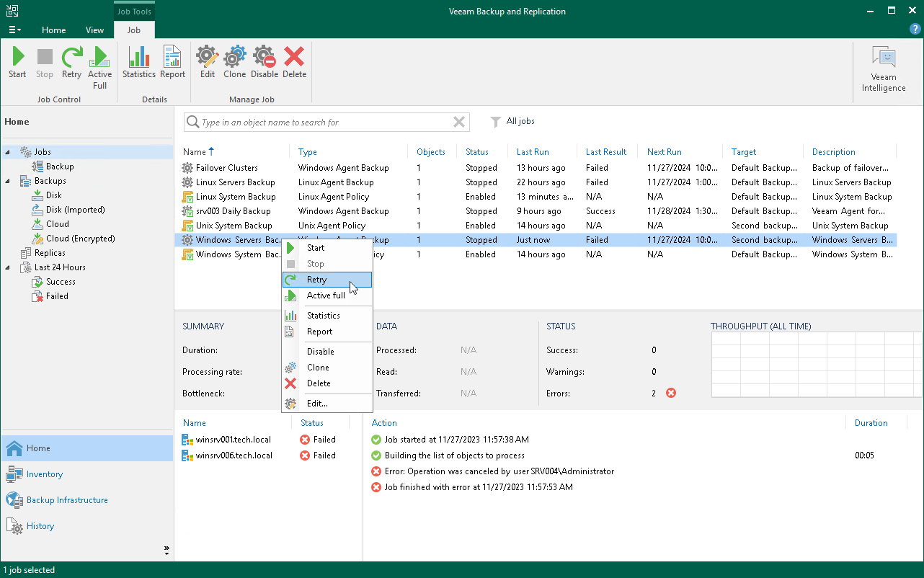Open the Report ribbon icon
Image resolution: width=924 pixels, height=578 pixels.
[173, 63]
